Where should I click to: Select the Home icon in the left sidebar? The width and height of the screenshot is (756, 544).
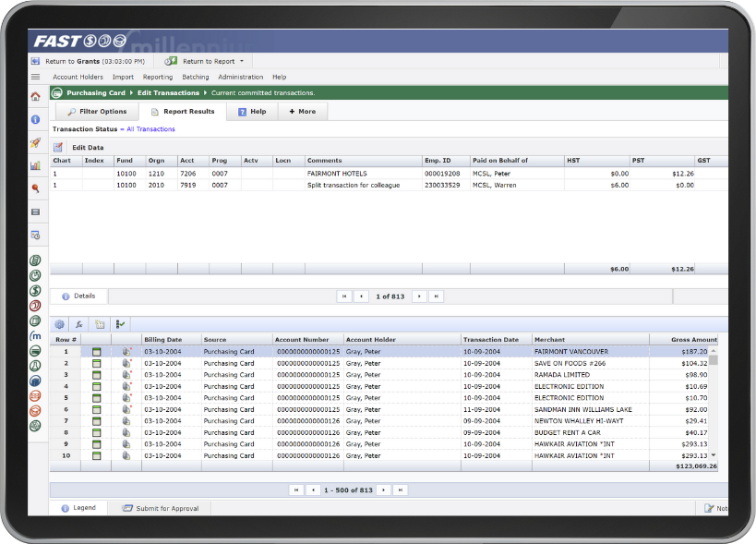click(35, 95)
